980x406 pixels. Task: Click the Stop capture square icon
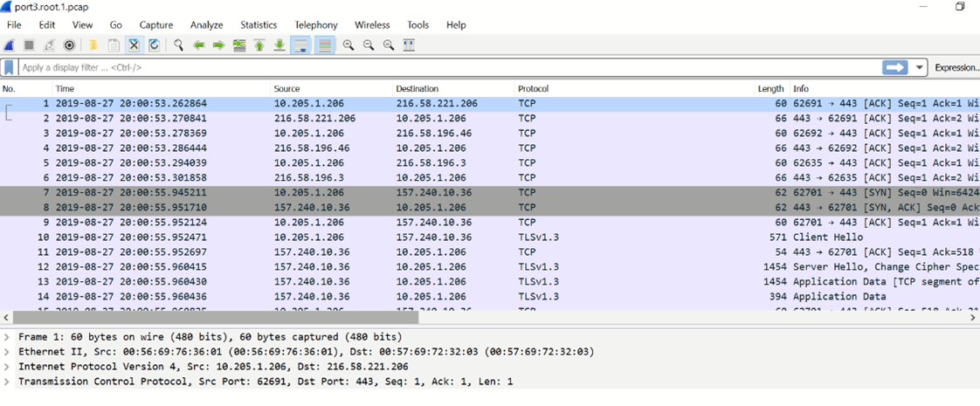pos(29,45)
